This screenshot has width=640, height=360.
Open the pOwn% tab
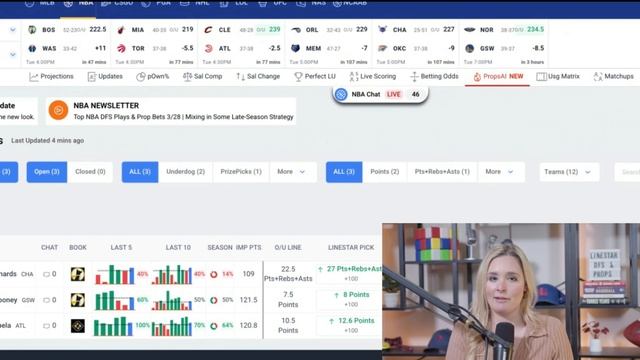(x=153, y=76)
